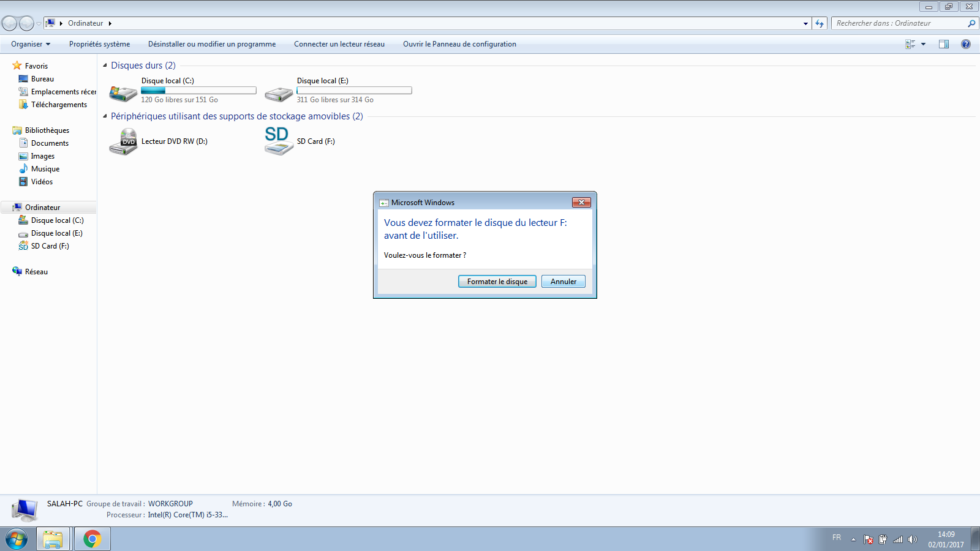Open the Action Center flag icon
This screenshot has width=980, height=551.
pyautogui.click(x=869, y=539)
